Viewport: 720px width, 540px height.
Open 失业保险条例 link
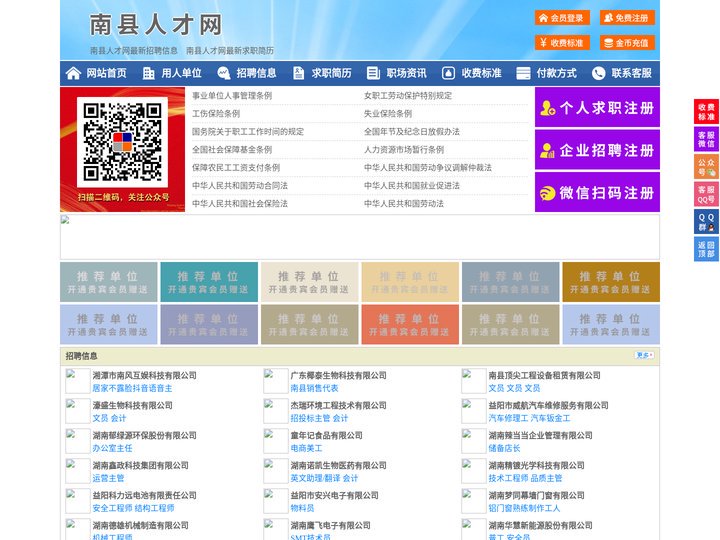tap(388, 113)
